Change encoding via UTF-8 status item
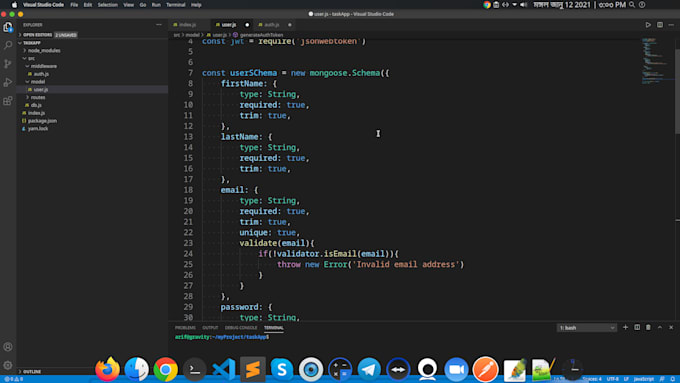680x383 pixels. point(612,379)
